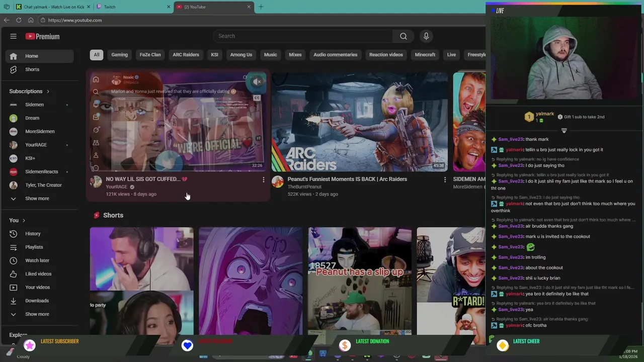The image size is (644, 362).
Task: Click the browser home icon
Action: [x=31, y=20]
